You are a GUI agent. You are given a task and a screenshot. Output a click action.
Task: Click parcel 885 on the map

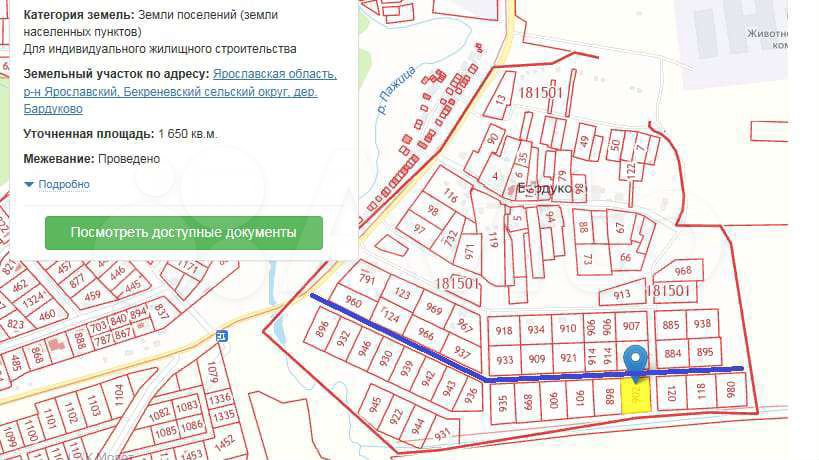tap(671, 324)
